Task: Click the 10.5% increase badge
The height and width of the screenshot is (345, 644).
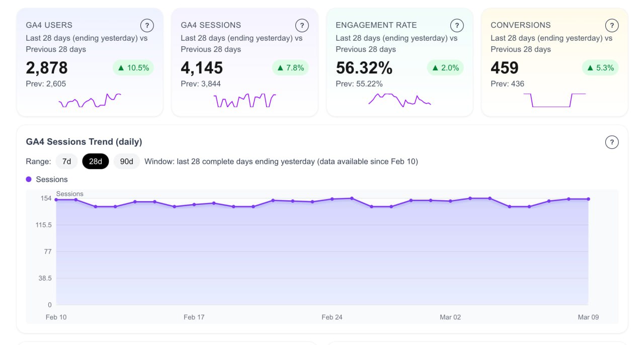Action: pyautogui.click(x=133, y=67)
